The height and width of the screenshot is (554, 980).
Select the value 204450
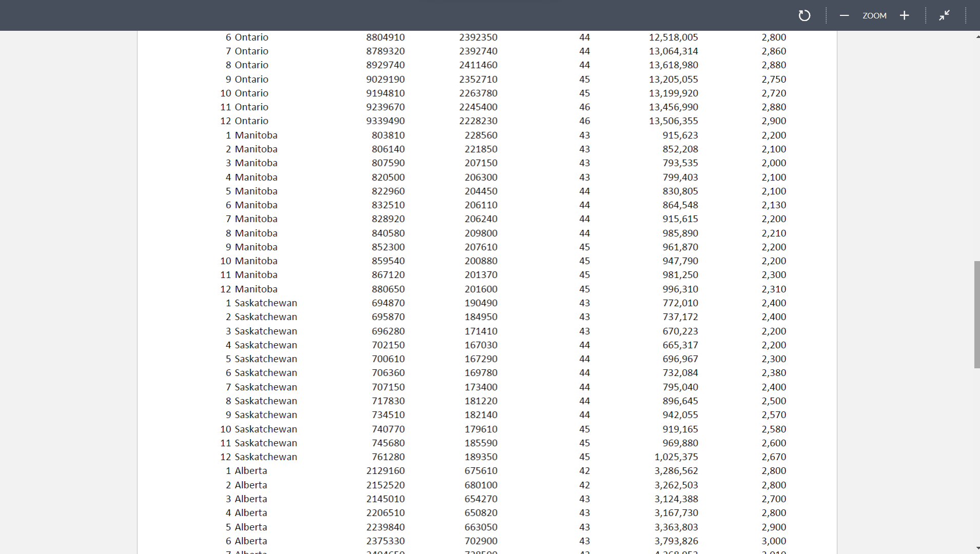[481, 191]
